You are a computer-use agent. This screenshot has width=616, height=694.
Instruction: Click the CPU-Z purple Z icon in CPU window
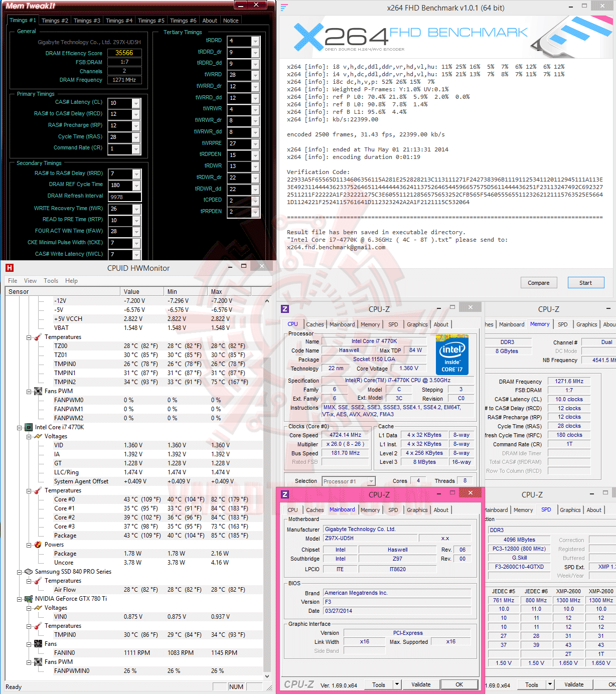pos(285,309)
